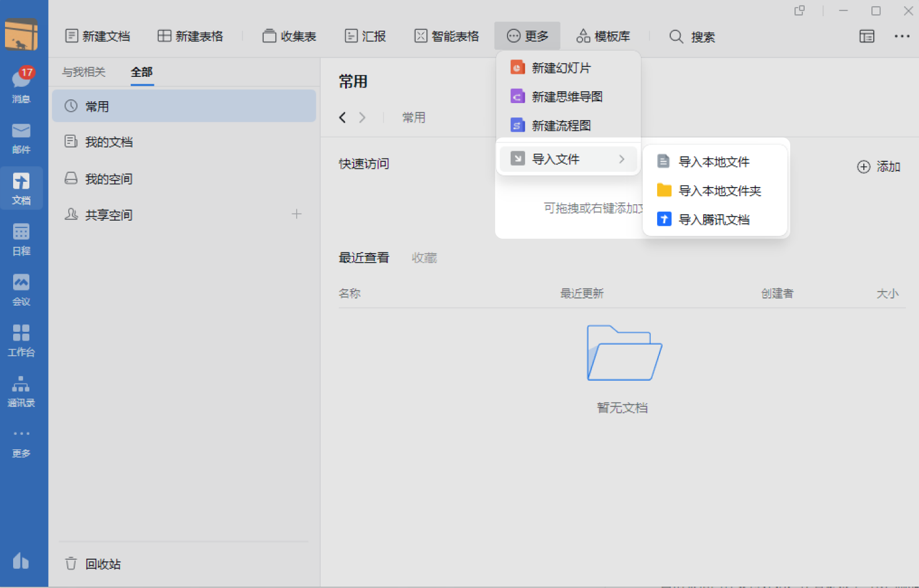The width and height of the screenshot is (919, 588).
Task: Click the user avatar at top left
Action: 21,35
